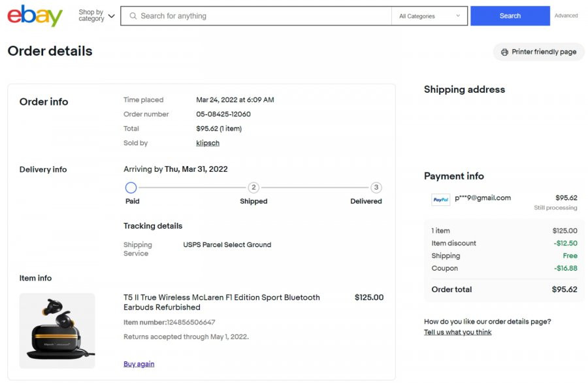Focus the Search for anything field
This screenshot has width=588, height=383.
click(x=256, y=16)
